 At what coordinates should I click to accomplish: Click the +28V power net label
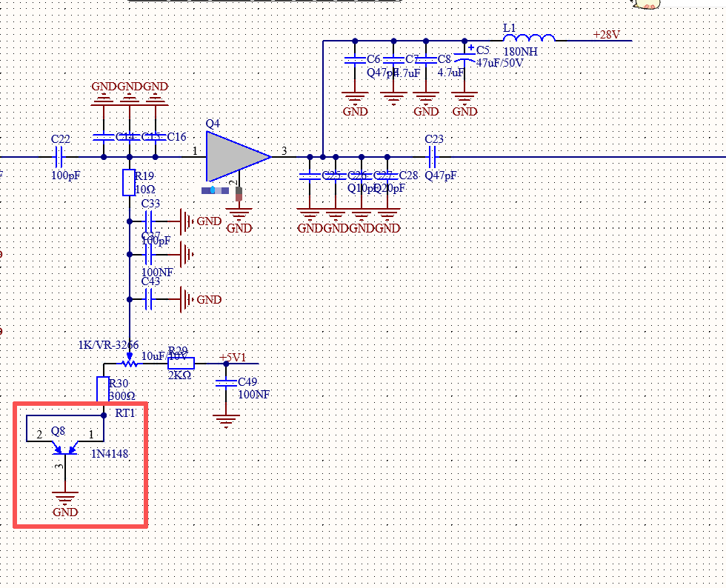click(x=606, y=35)
